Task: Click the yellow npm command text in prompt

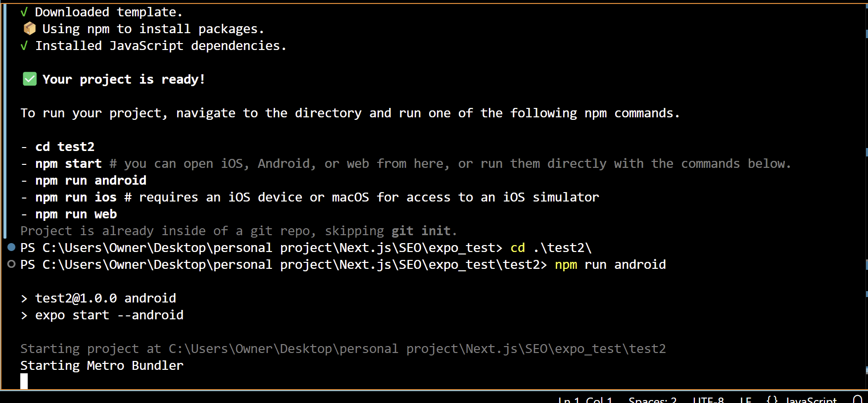Action: [566, 264]
